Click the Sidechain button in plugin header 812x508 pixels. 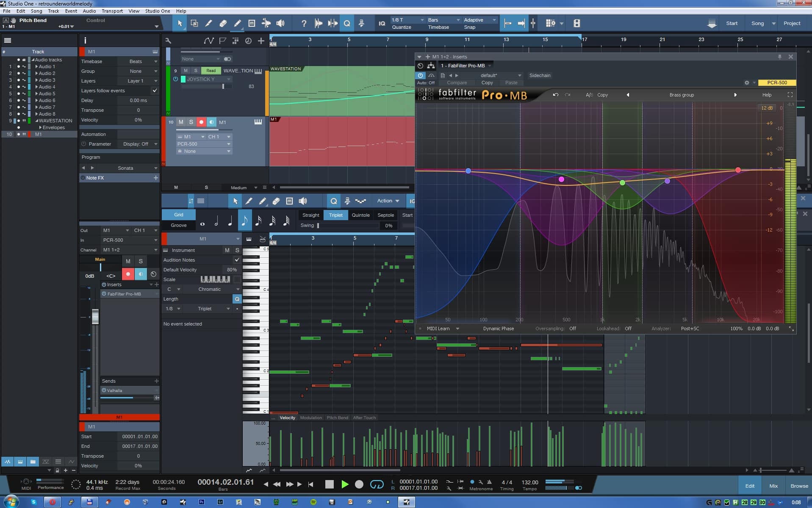tap(540, 75)
